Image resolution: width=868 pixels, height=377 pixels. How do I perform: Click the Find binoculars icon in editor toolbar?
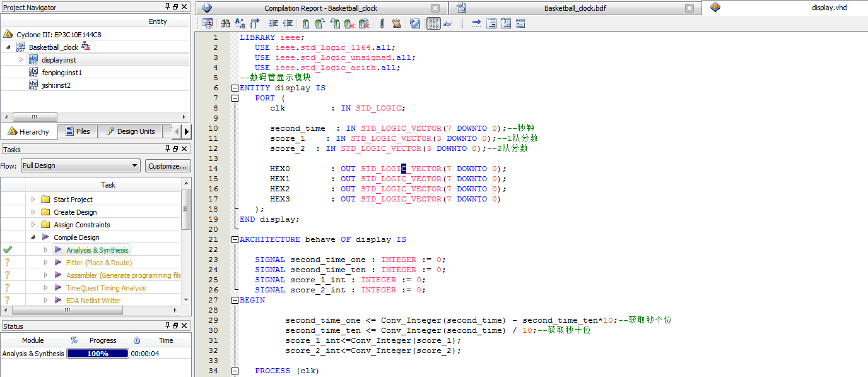pyautogui.click(x=225, y=23)
